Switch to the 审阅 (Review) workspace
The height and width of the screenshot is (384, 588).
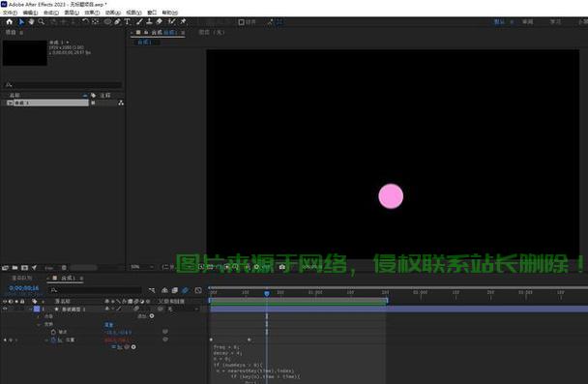[528, 21]
